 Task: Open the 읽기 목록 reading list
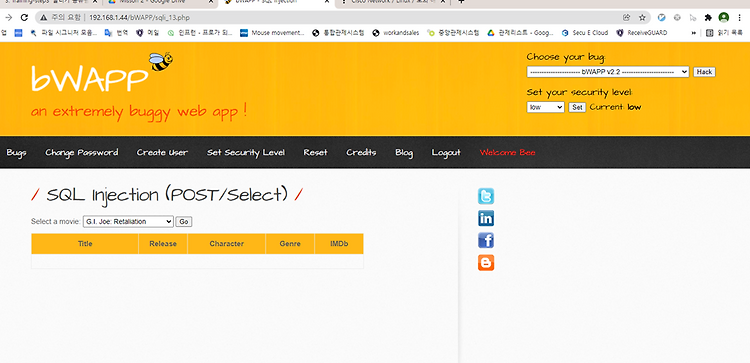pos(724,33)
